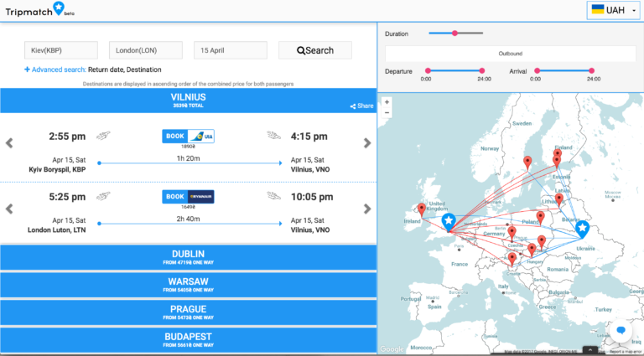The width and height of the screenshot is (644, 356).
Task: Click the Kyiv Boryspil, KBP label
Action: (x=57, y=169)
